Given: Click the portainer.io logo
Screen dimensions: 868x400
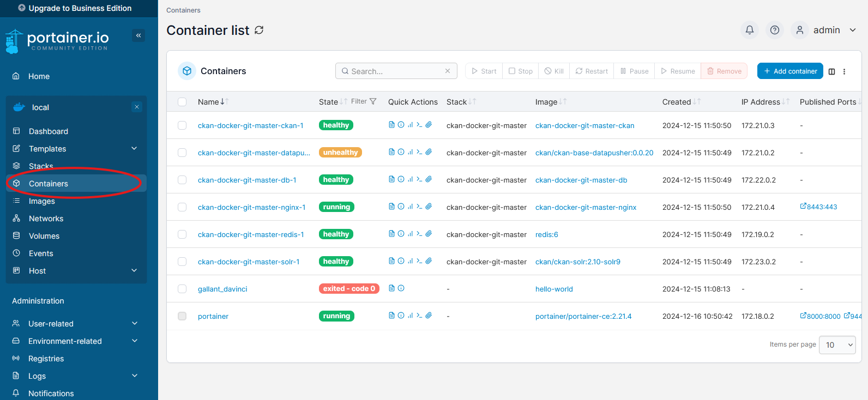Looking at the screenshot, I should 57,41.
